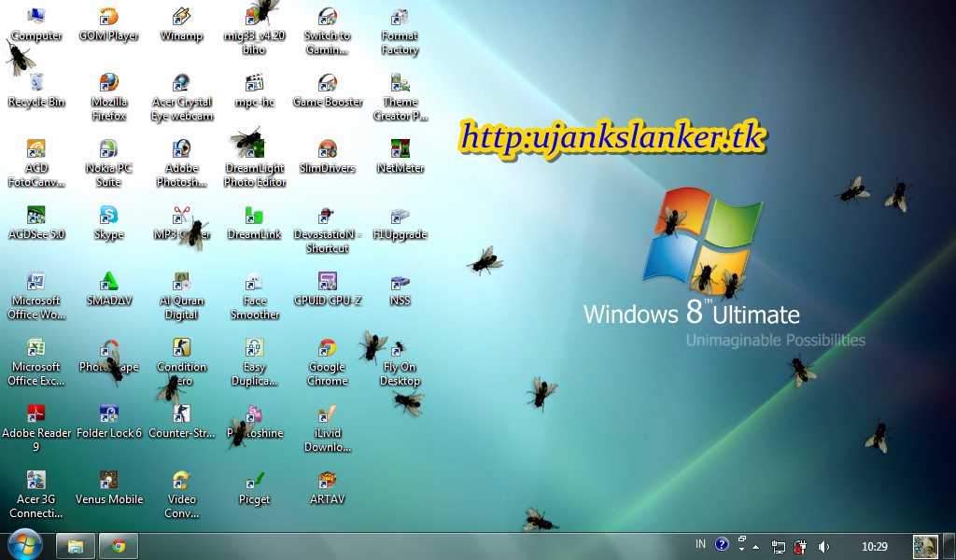Click the F1Upgrade shortcut
Image resolution: width=956 pixels, height=560 pixels.
[x=400, y=223]
